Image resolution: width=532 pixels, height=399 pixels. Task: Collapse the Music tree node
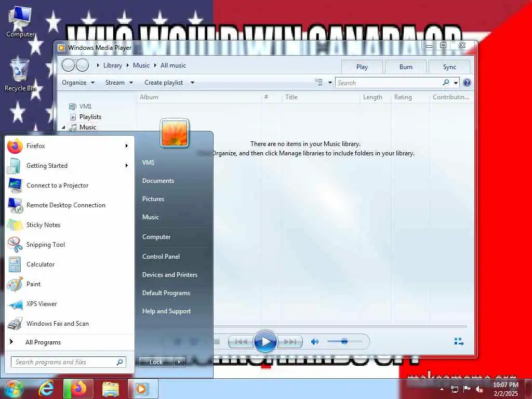tap(63, 127)
